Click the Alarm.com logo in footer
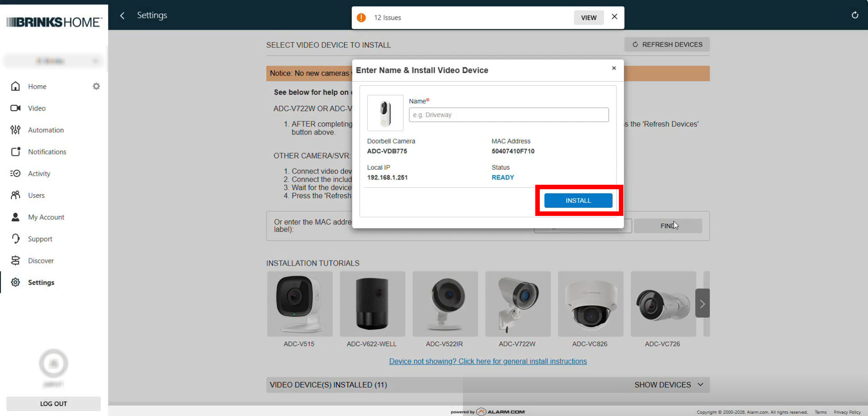 [x=501, y=411]
